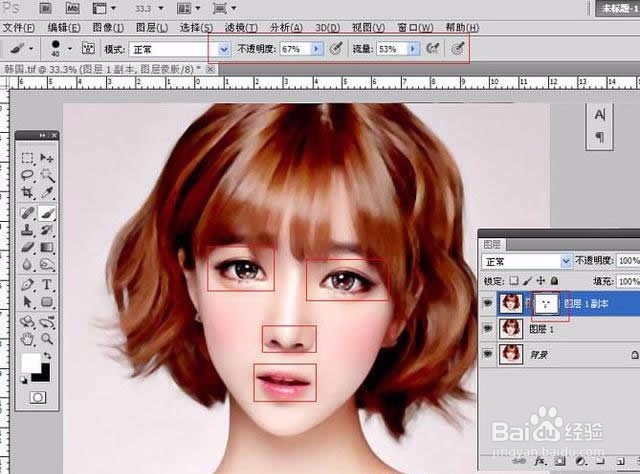The image size is (640, 474).
Task: Toggle lock all
Action: pyautogui.click(x=554, y=280)
